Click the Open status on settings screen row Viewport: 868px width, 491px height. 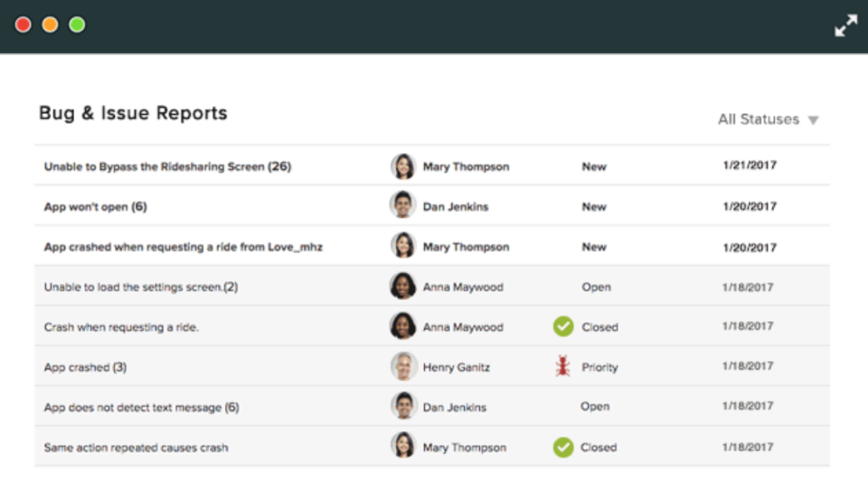596,287
